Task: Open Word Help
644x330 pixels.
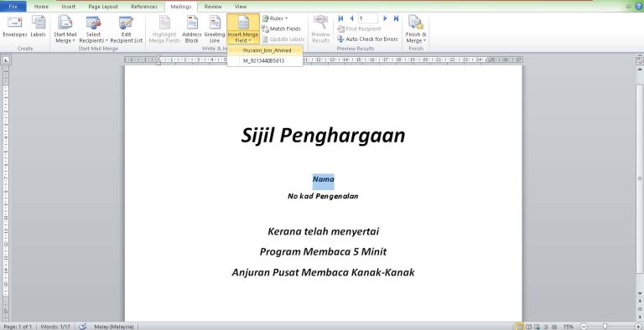Action: tap(638, 6)
